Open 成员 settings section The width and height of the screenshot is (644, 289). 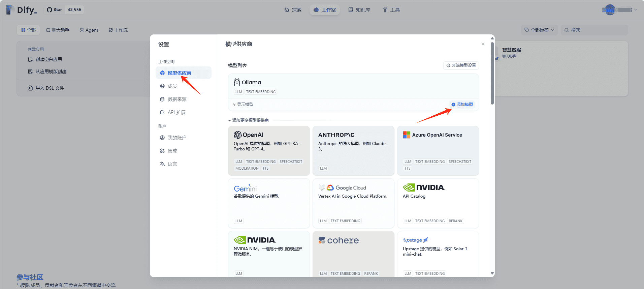click(x=184, y=86)
